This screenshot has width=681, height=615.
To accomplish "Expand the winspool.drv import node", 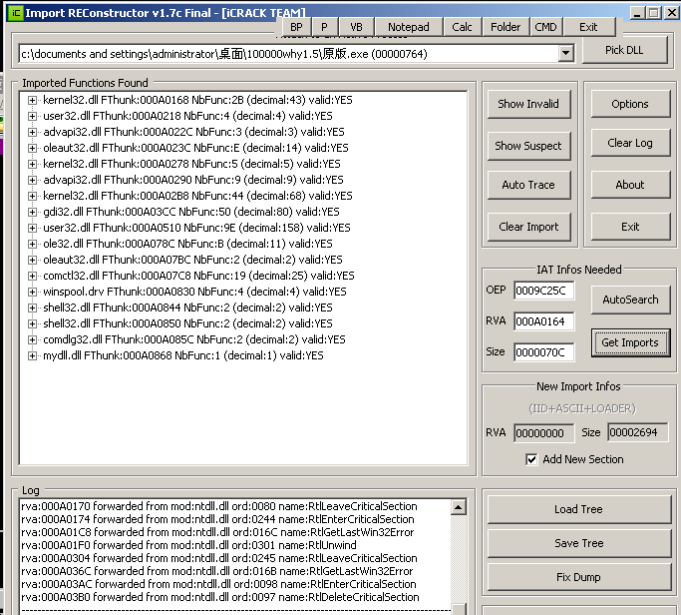I will pyautogui.click(x=32, y=292).
